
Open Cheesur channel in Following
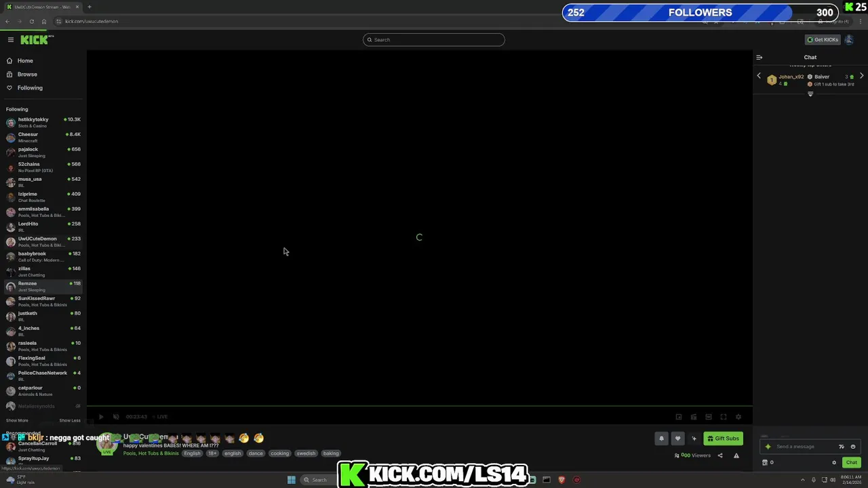click(x=43, y=138)
